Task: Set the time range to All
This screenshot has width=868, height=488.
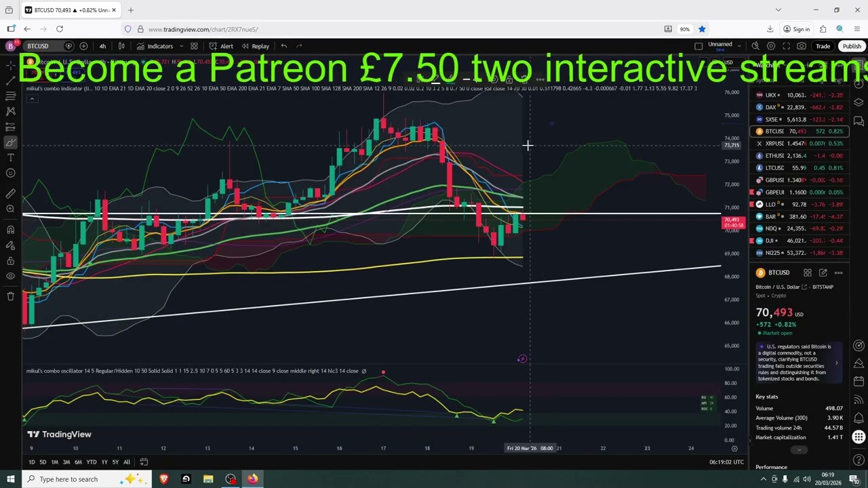Action: (x=127, y=462)
